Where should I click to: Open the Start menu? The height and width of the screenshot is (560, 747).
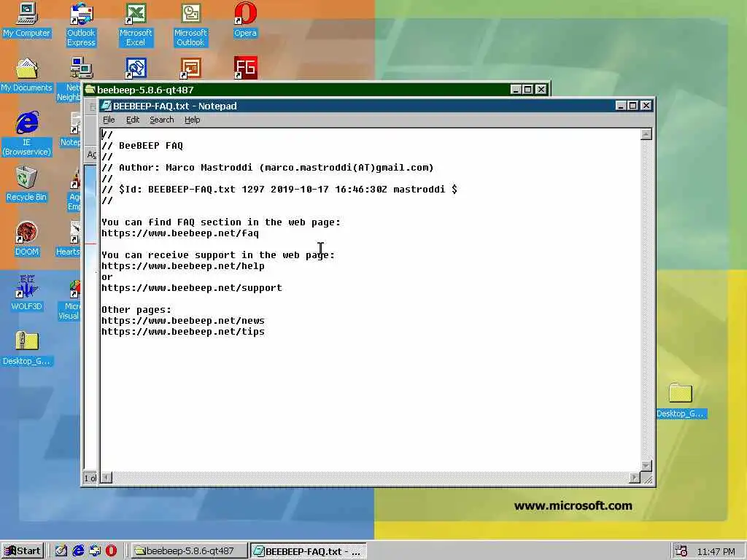[x=23, y=551]
